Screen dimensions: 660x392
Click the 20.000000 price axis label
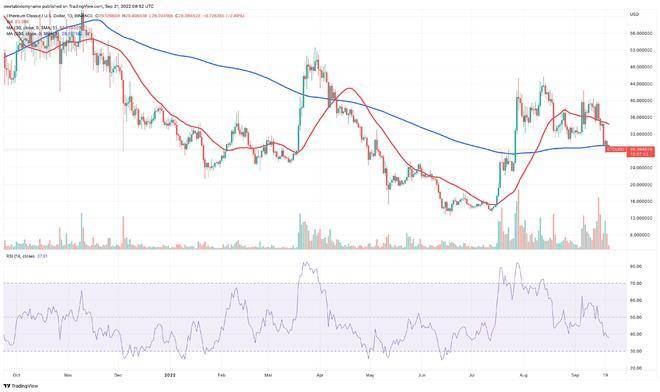click(641, 185)
